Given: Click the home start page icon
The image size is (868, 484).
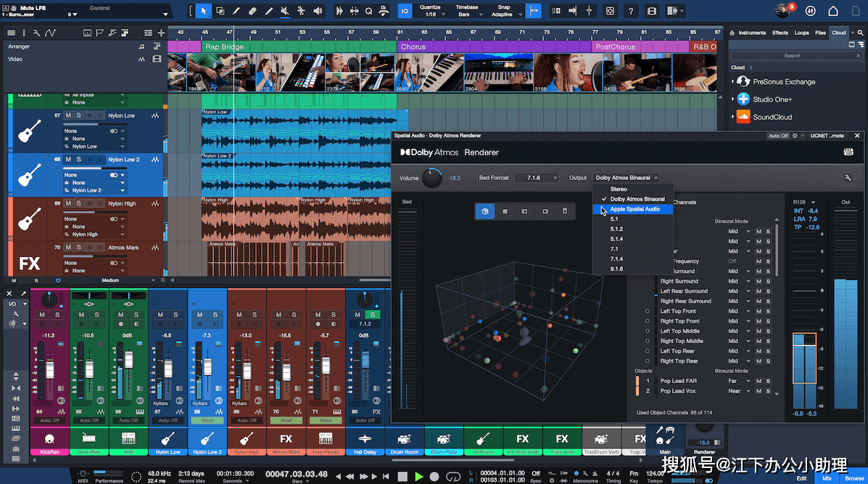Looking at the screenshot, I should coord(833,11).
